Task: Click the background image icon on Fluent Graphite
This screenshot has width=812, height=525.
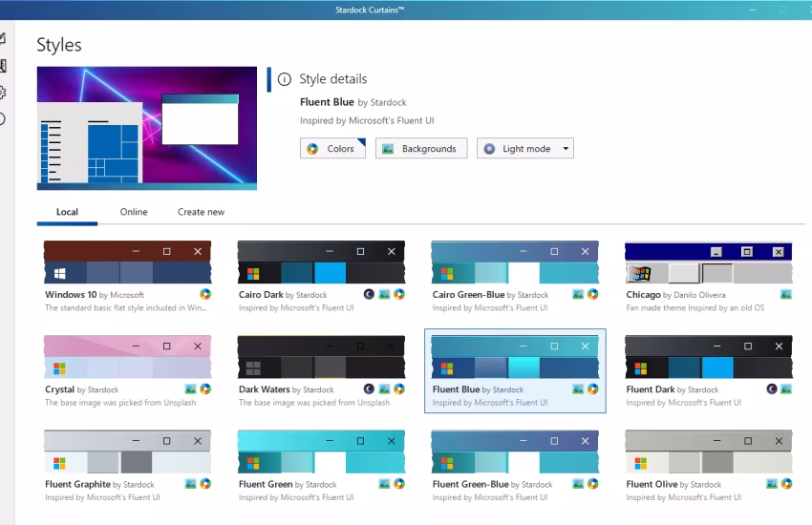Action: point(190,484)
